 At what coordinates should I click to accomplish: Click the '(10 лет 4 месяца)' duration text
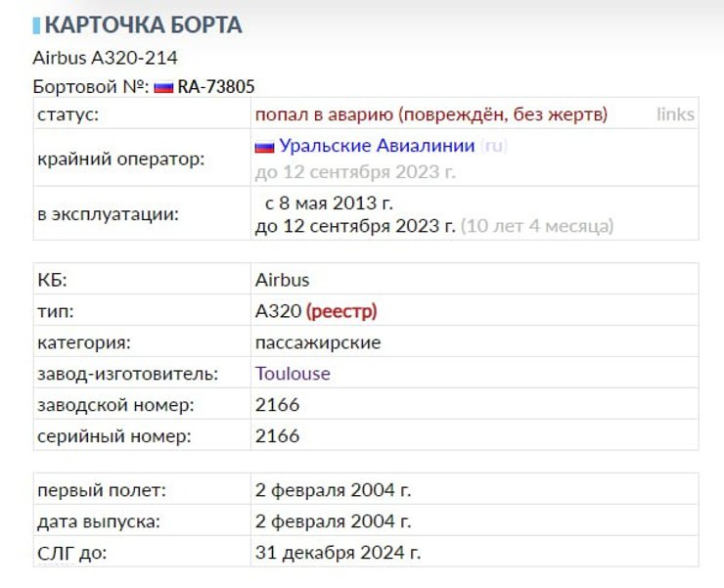[x=537, y=226]
